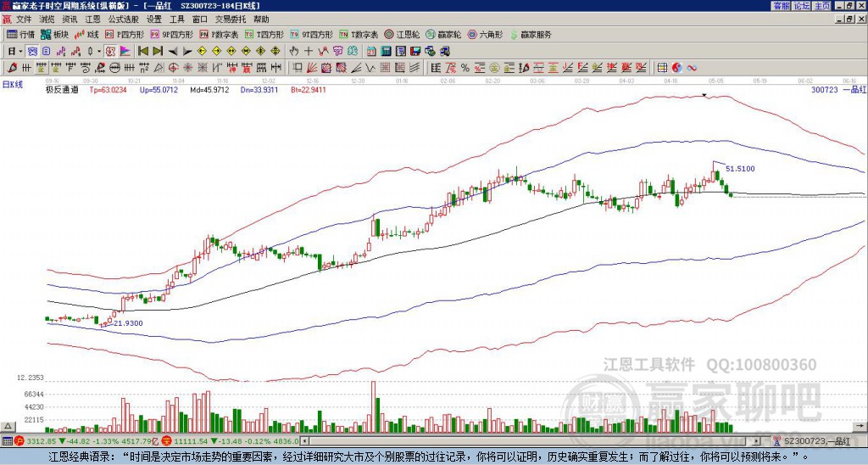Image resolution: width=868 pixels, height=465 pixels.
Task: Open the 设置 menu
Action: [x=154, y=20]
